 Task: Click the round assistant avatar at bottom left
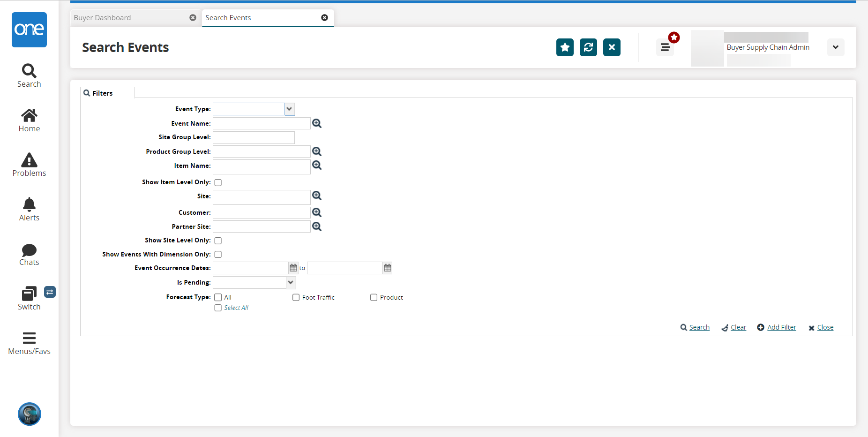coord(30,414)
